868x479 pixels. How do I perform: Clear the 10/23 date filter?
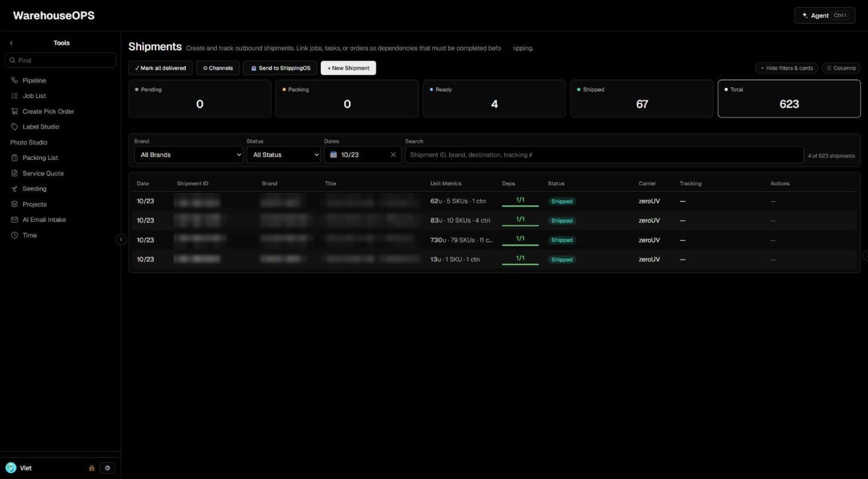[393, 155]
